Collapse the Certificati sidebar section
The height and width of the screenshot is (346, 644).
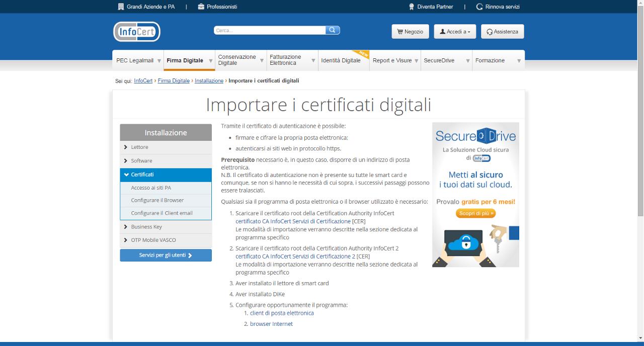(x=166, y=175)
